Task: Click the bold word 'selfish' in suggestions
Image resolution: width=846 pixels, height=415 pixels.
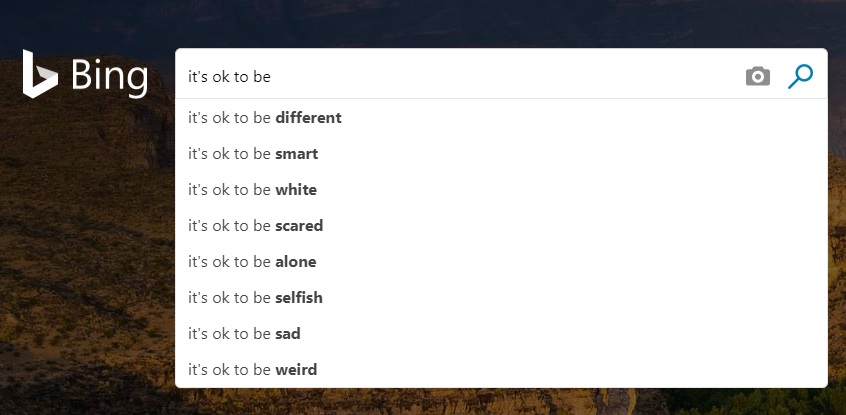Action: tap(299, 297)
